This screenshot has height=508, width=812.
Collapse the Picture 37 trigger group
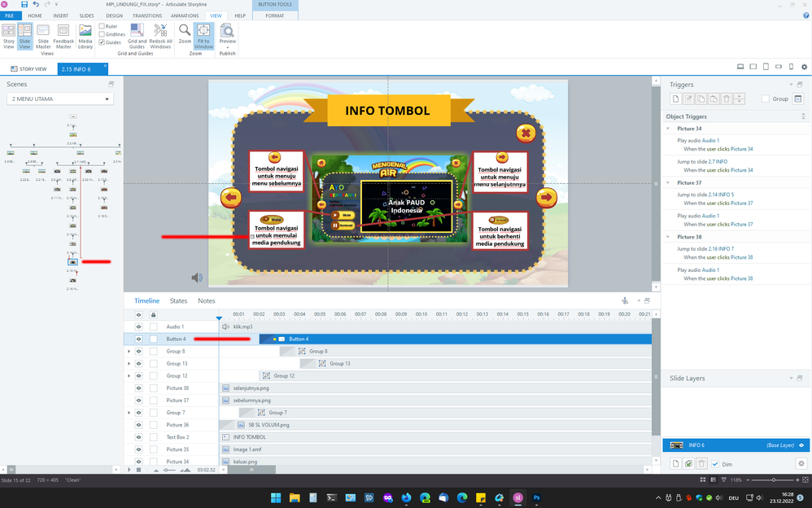(x=668, y=182)
